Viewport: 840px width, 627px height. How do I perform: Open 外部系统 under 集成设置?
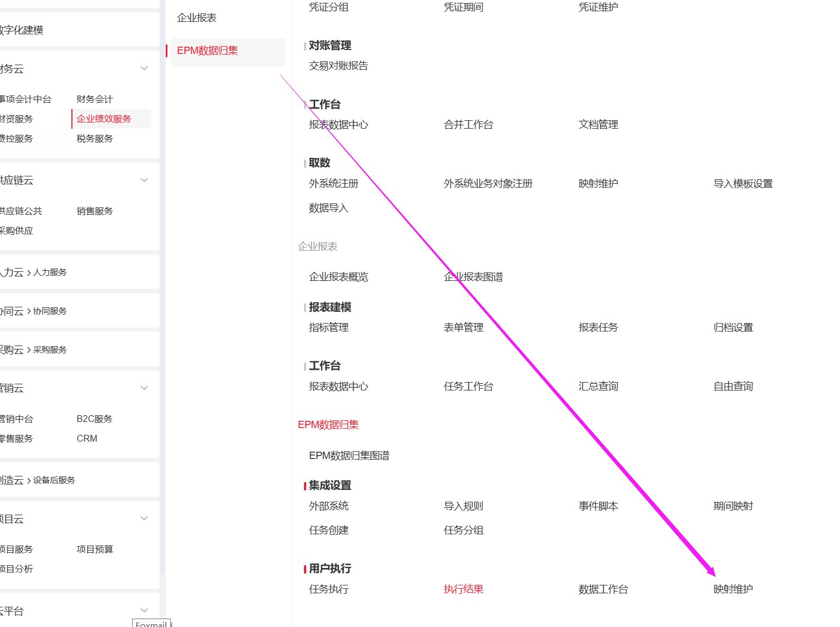click(x=329, y=506)
